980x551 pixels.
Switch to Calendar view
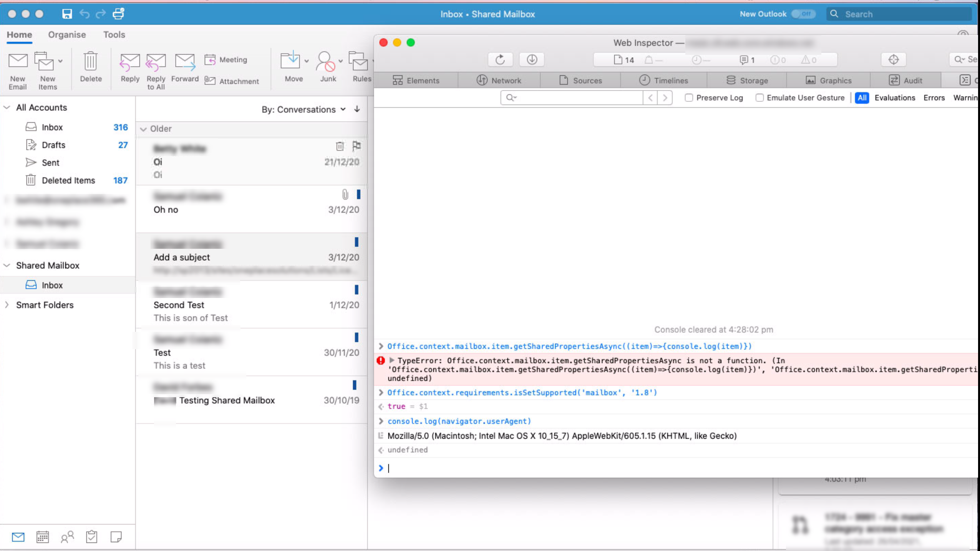click(x=42, y=538)
